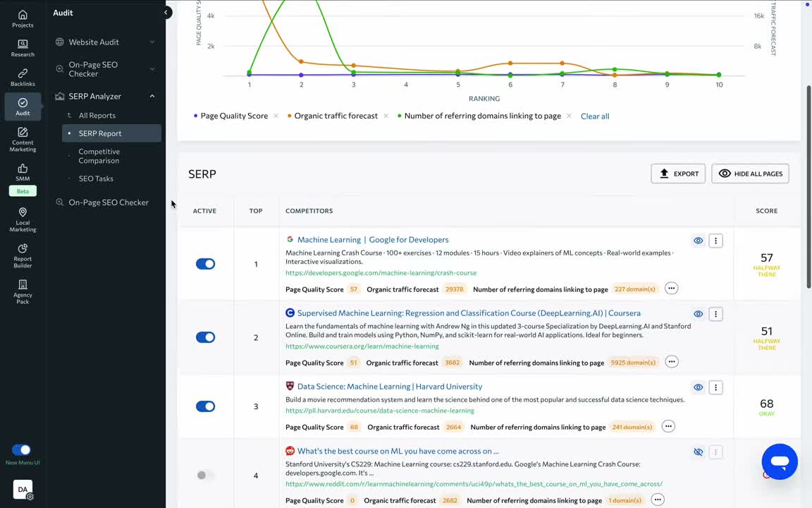The width and height of the screenshot is (812, 508).
Task: Open the reddit.com learnmachinelearning URL
Action: click(474, 483)
